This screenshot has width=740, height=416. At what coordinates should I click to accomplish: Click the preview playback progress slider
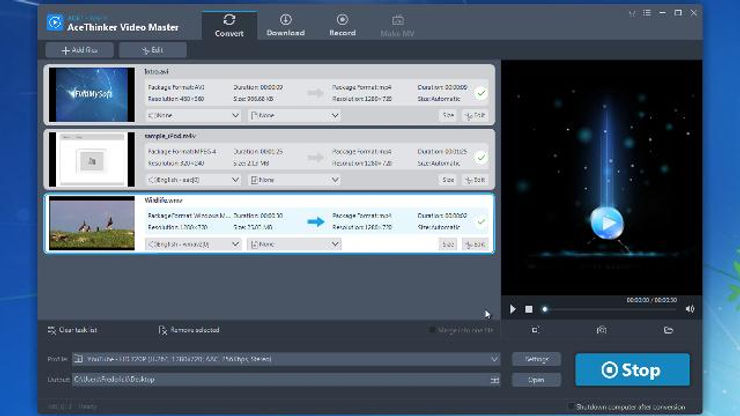point(611,309)
